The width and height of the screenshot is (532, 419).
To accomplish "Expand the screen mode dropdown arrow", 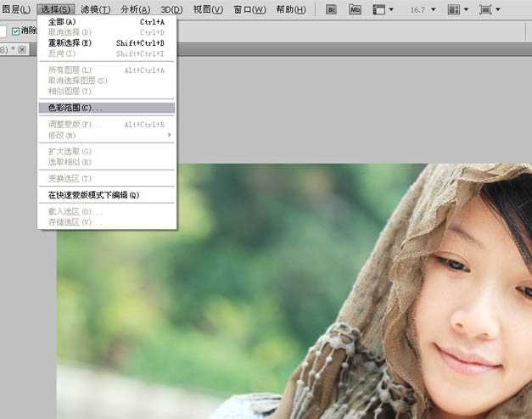I will 498,10.
